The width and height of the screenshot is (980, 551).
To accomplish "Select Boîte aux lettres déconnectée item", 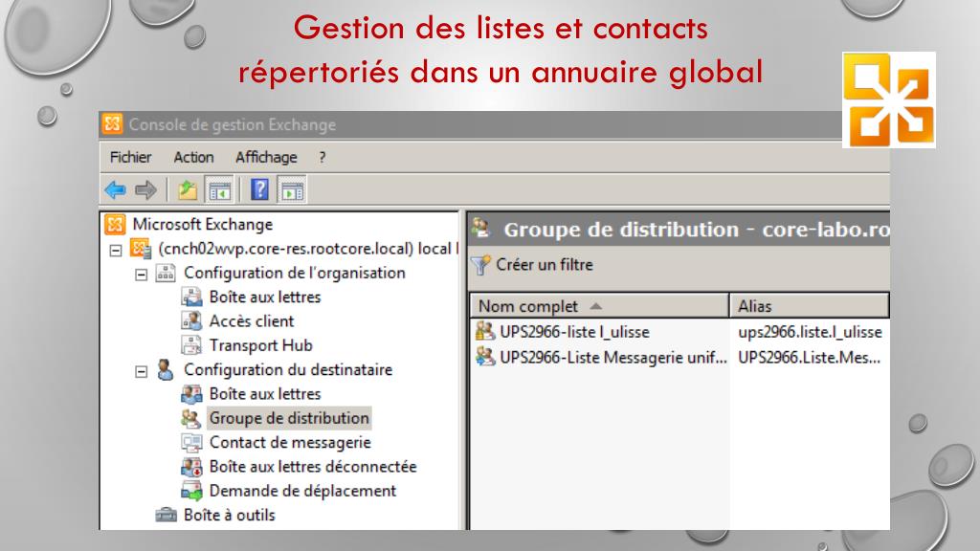I will 313,467.
